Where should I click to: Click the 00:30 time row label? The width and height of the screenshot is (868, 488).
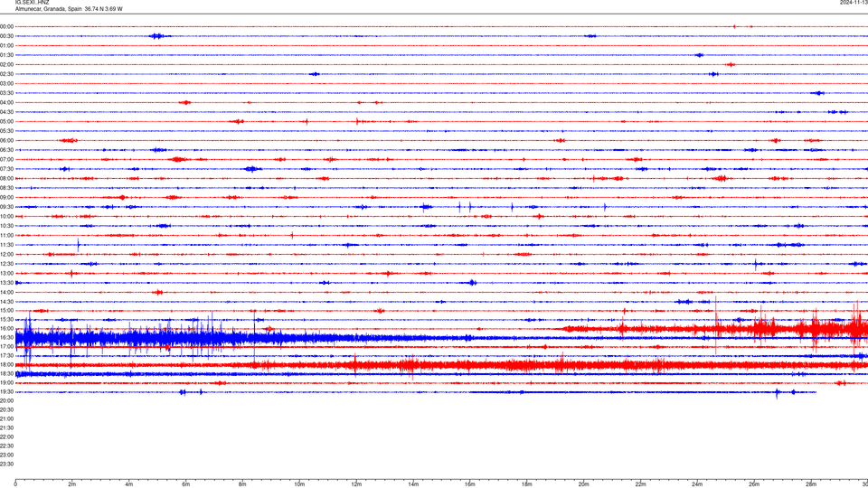point(6,36)
